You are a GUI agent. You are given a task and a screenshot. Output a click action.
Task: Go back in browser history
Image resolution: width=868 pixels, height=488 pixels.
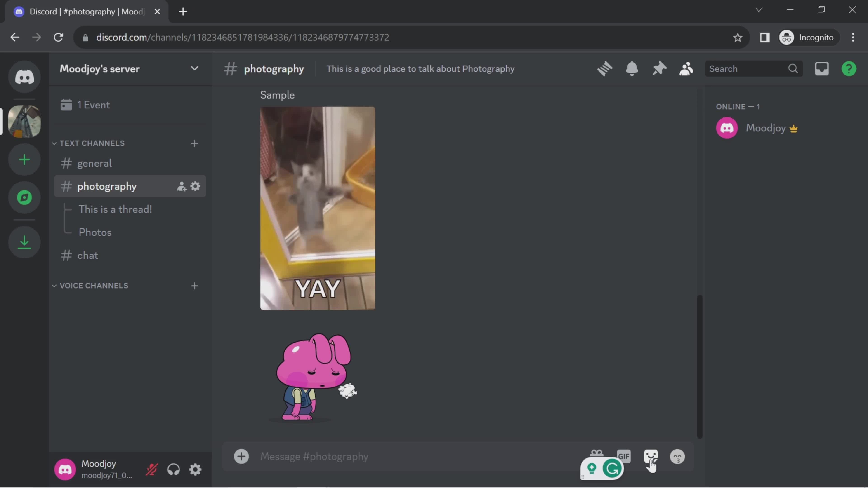[15, 37]
